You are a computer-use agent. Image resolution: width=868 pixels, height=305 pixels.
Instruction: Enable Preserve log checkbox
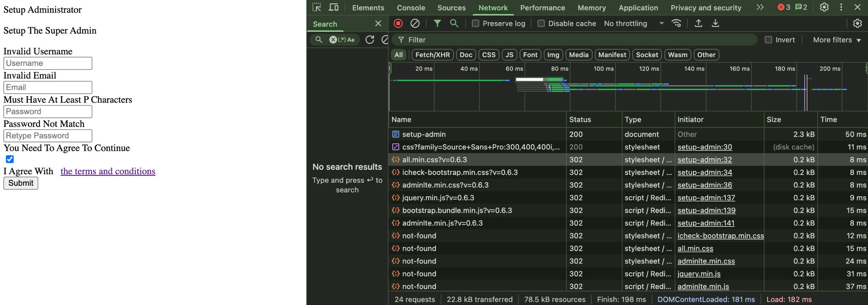(475, 23)
